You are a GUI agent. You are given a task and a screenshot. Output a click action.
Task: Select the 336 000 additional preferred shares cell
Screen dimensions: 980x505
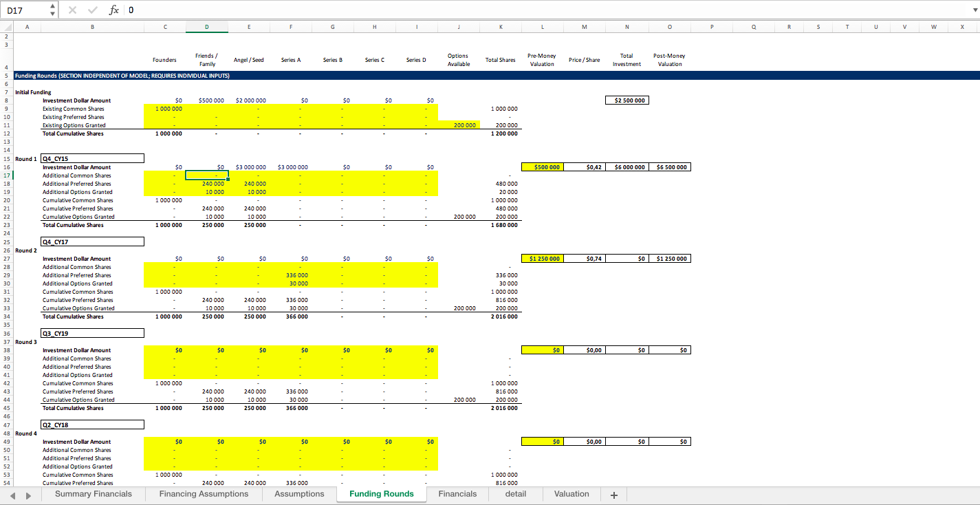(291, 275)
